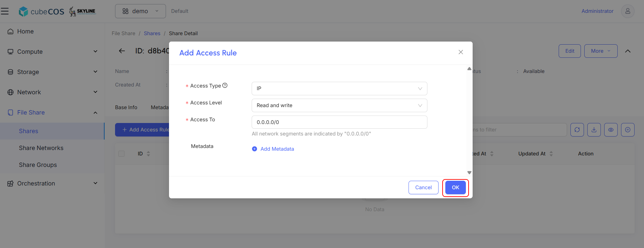Click the OK button

click(455, 188)
